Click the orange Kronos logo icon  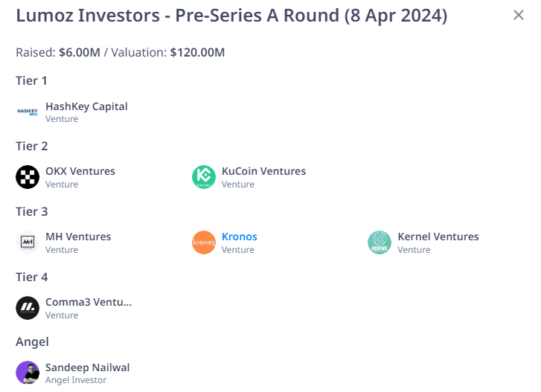click(204, 242)
